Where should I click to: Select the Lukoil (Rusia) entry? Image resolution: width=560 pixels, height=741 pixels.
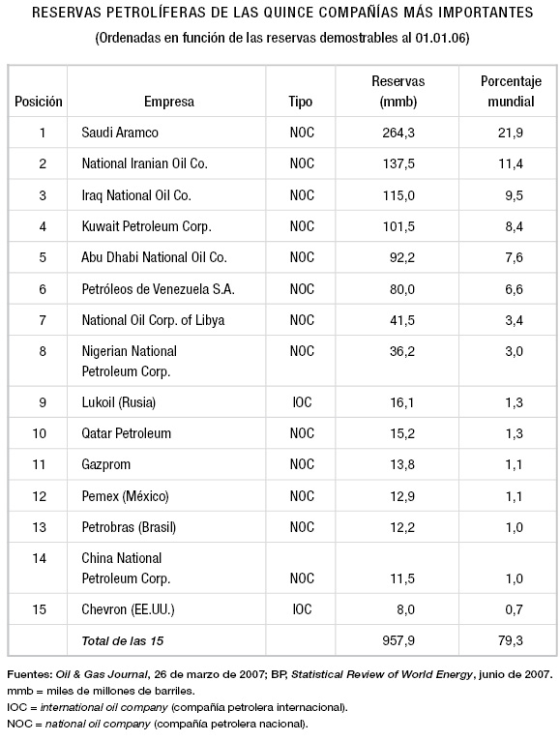tap(118, 402)
